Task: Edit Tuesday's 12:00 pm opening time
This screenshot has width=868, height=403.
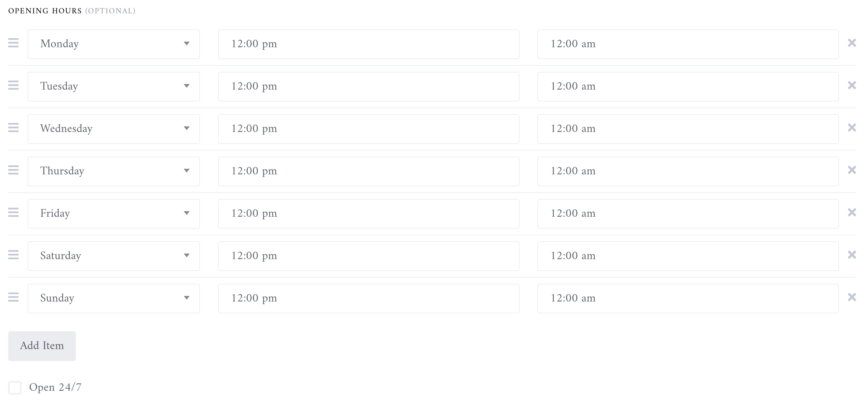Action: point(369,87)
